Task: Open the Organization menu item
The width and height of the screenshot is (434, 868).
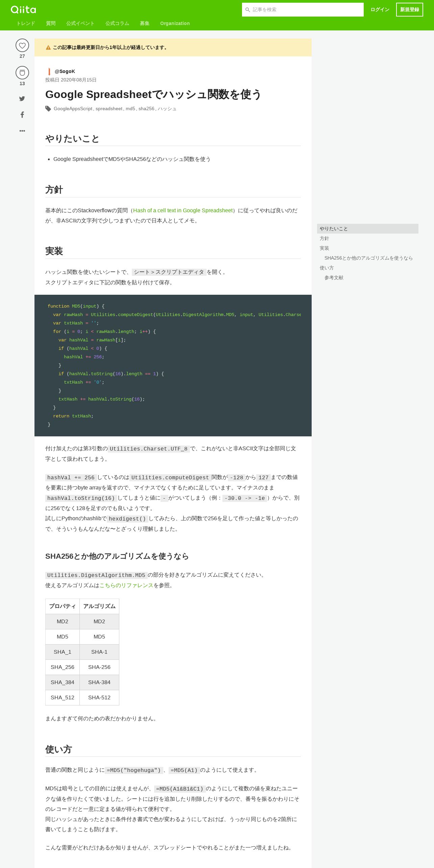Action: click(175, 23)
